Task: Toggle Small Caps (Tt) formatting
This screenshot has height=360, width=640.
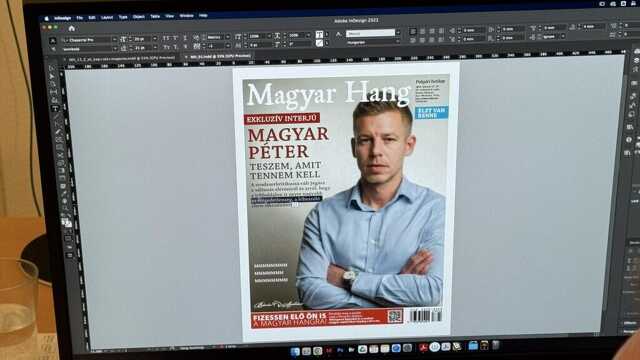Action: coord(167,47)
